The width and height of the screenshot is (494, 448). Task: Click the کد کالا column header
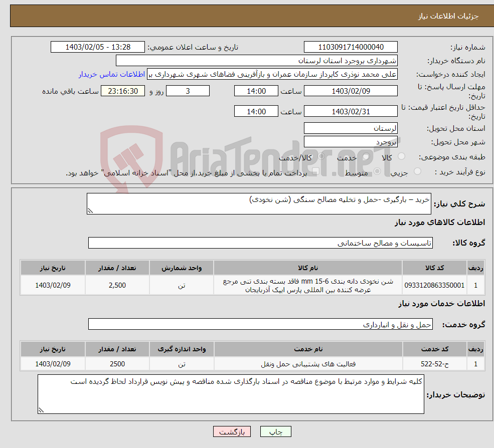point(434,268)
